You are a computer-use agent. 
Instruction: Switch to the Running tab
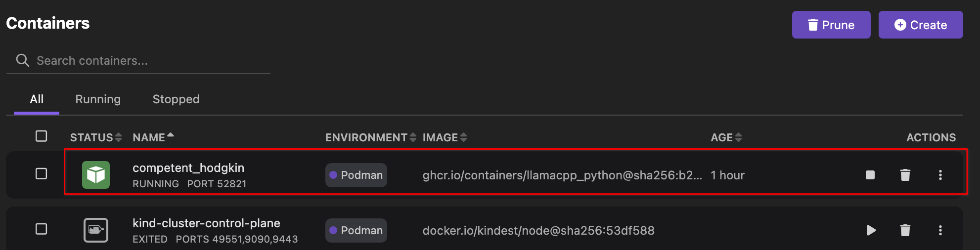coord(98,99)
